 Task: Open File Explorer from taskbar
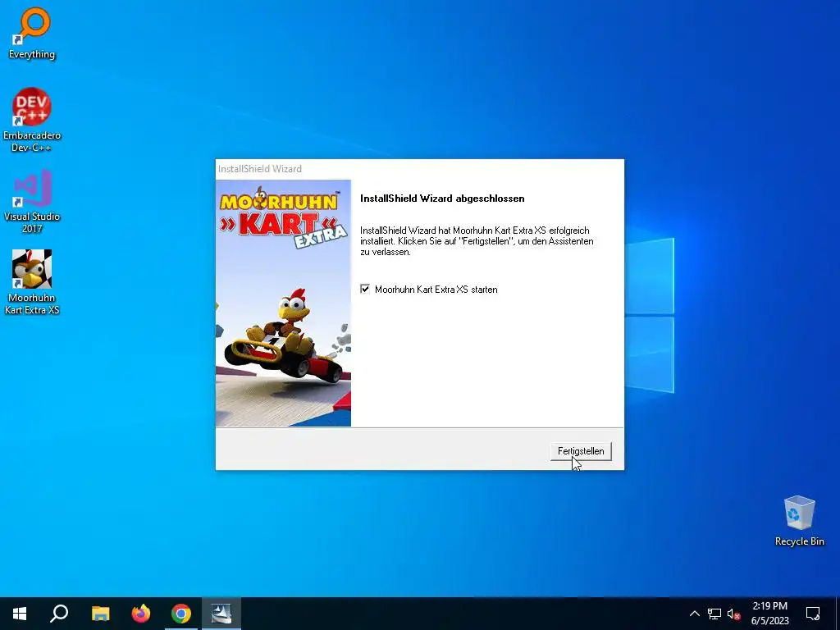(100, 614)
